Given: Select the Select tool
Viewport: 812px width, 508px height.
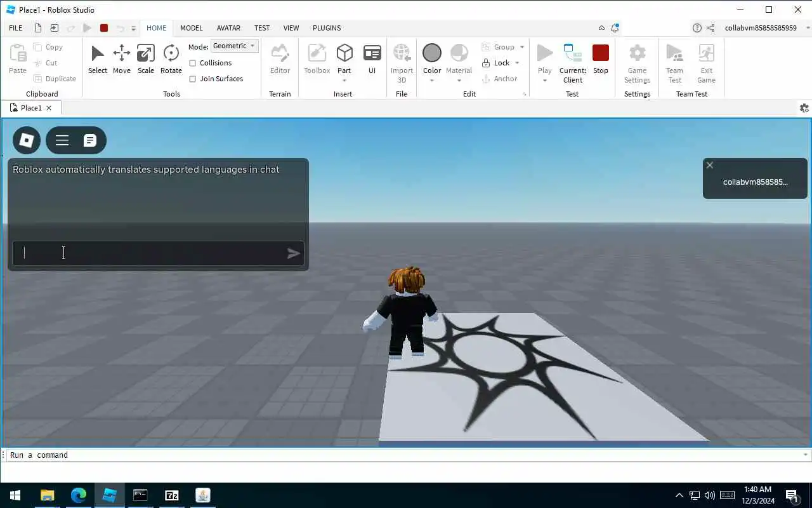Looking at the screenshot, I should (x=97, y=60).
